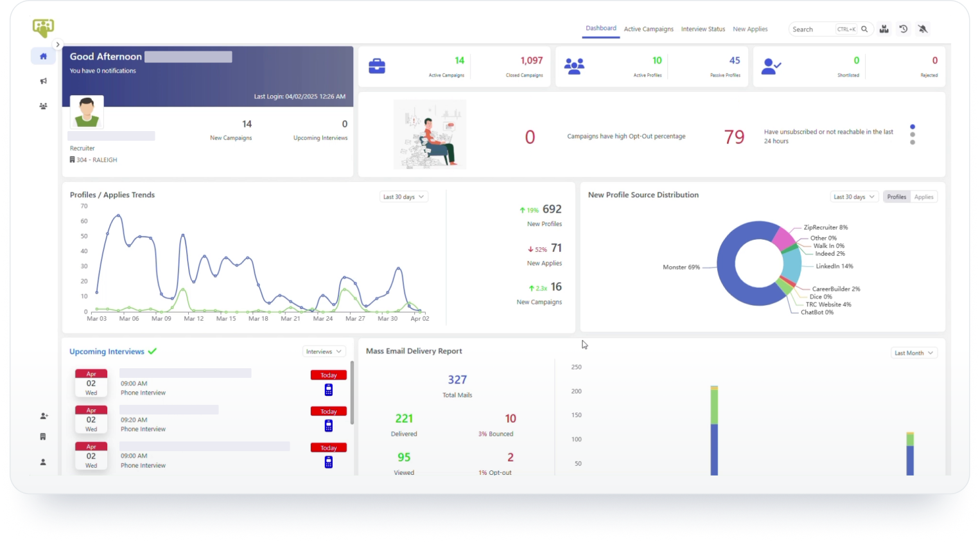Switch to the Interview Status tab
Viewport: 980px width, 543px height.
click(x=703, y=29)
